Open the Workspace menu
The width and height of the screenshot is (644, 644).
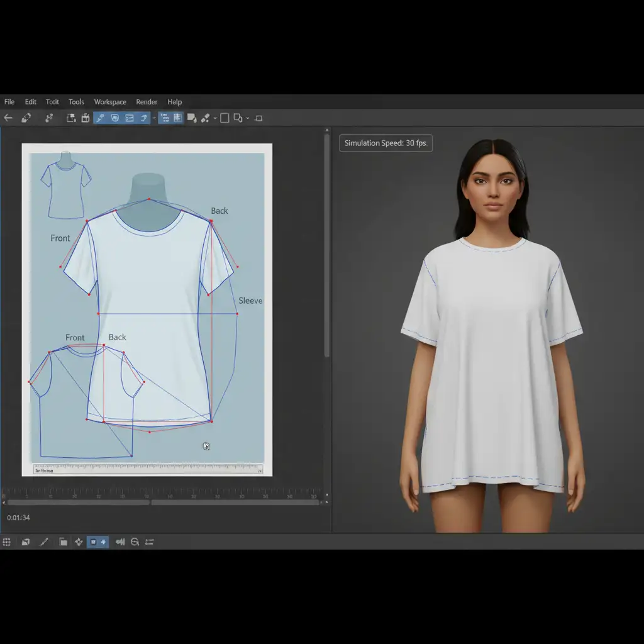(x=110, y=102)
